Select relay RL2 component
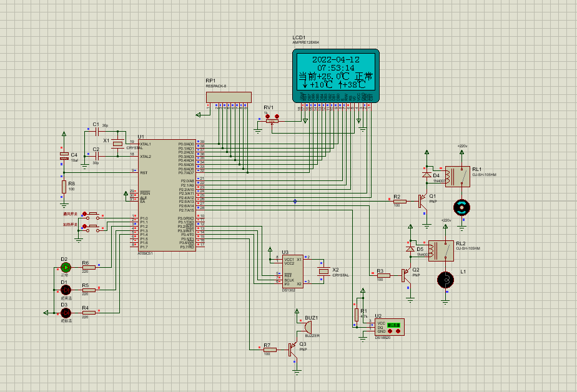Viewport: 577px width, 392px height. (x=441, y=251)
